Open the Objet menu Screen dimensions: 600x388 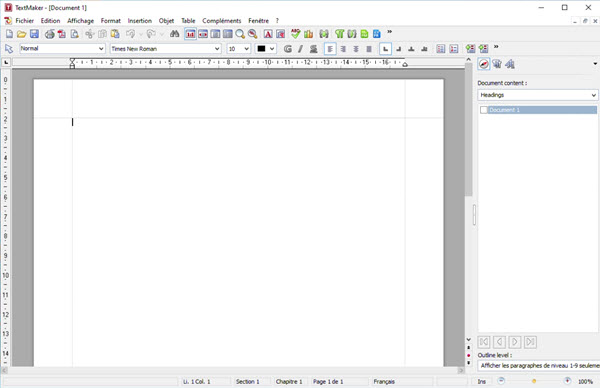(166, 21)
